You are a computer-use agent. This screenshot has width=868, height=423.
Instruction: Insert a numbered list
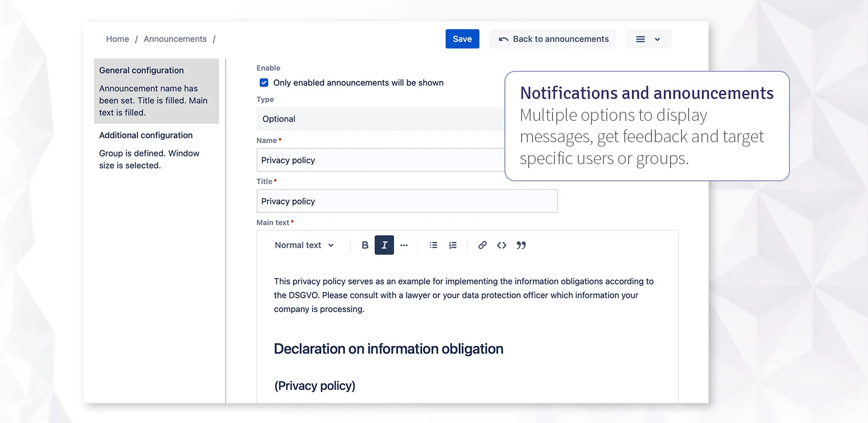tap(453, 245)
